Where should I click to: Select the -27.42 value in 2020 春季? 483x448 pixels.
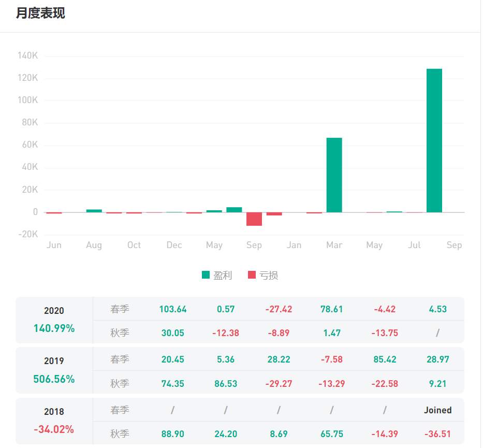(x=279, y=309)
